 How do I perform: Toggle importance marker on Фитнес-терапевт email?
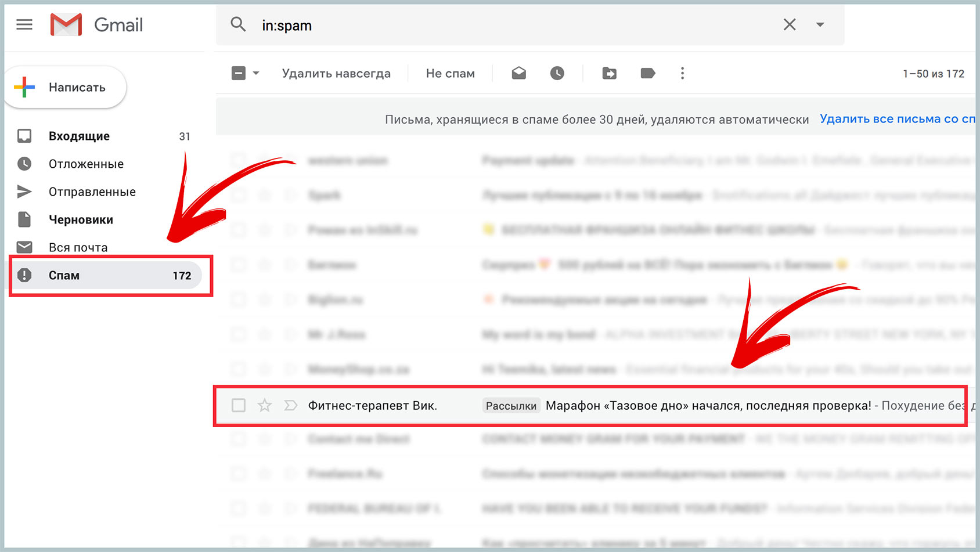pyautogui.click(x=290, y=405)
